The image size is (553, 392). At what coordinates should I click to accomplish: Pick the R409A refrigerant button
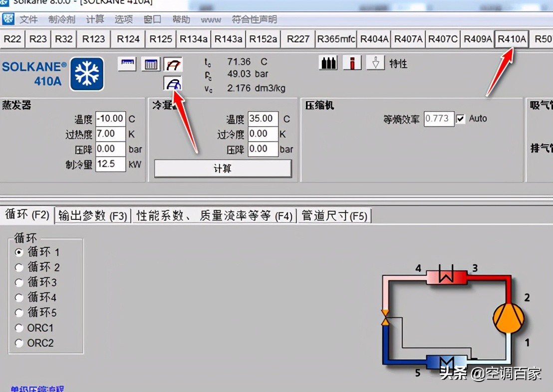[x=478, y=39]
